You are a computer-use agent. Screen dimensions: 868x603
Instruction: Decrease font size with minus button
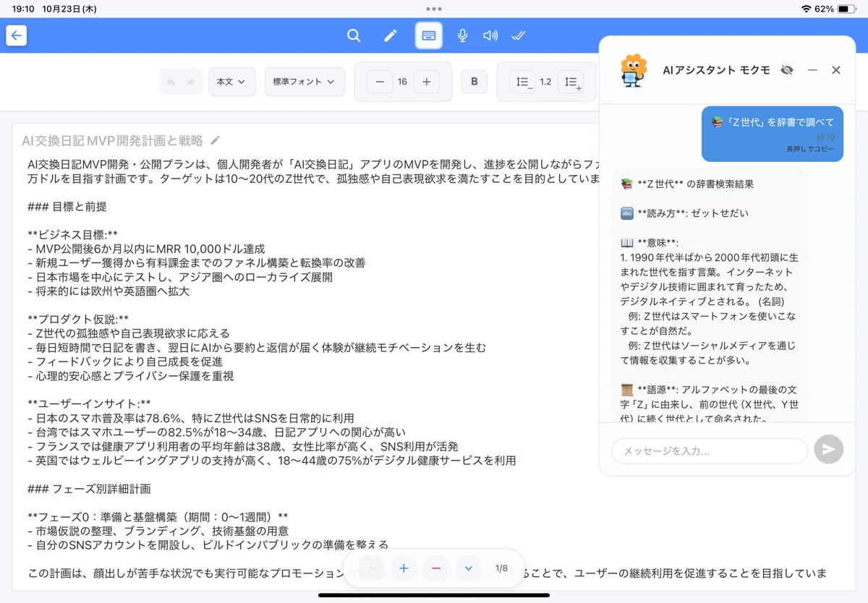[x=380, y=82]
